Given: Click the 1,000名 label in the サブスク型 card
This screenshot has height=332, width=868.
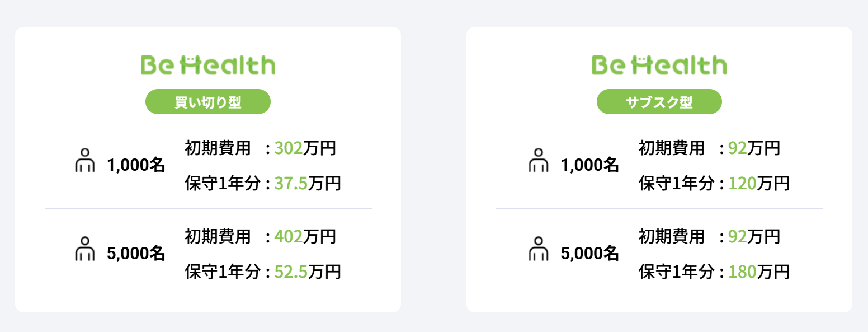Looking at the screenshot, I should pyautogui.click(x=590, y=165).
